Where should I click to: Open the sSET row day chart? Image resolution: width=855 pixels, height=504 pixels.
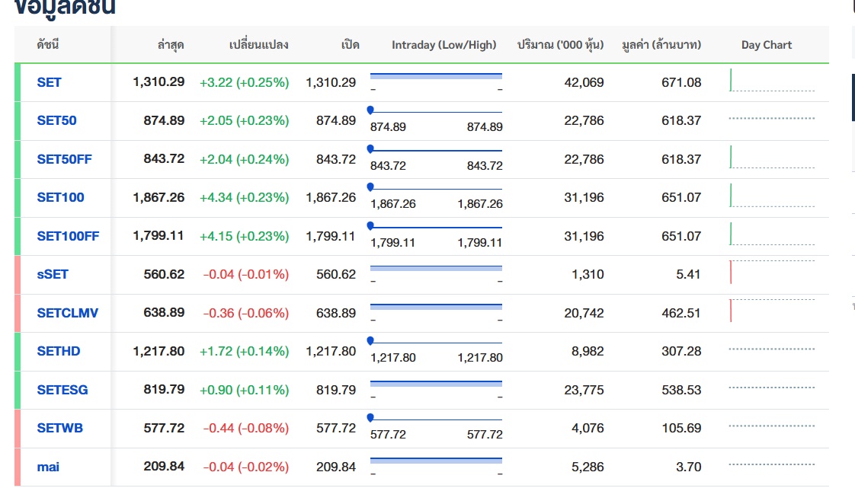pyautogui.click(x=771, y=273)
